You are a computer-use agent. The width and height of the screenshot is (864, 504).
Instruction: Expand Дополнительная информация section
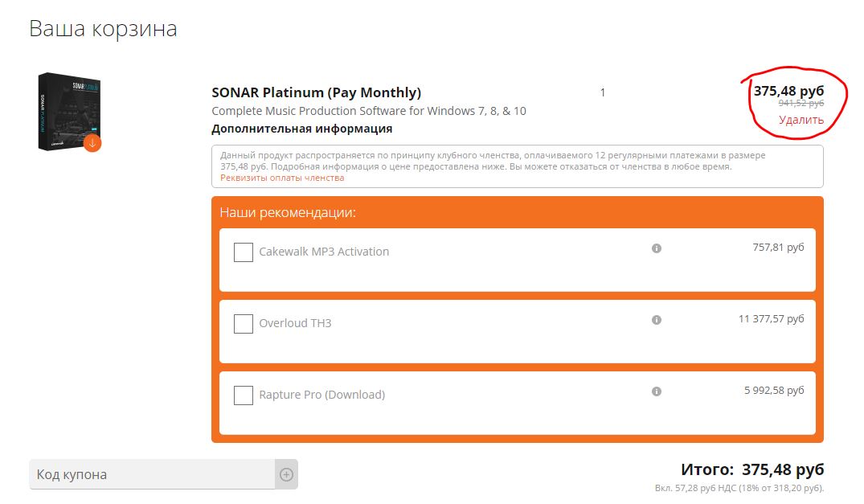302,129
